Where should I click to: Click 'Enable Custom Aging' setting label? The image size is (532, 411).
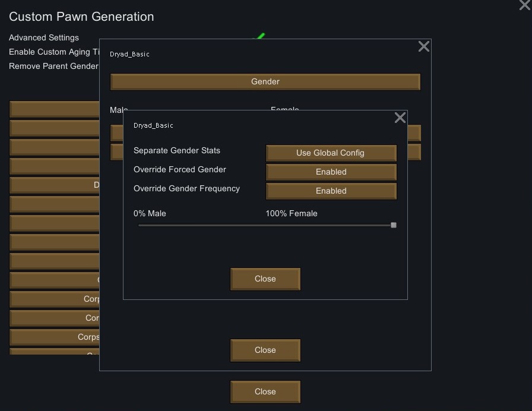(x=54, y=52)
